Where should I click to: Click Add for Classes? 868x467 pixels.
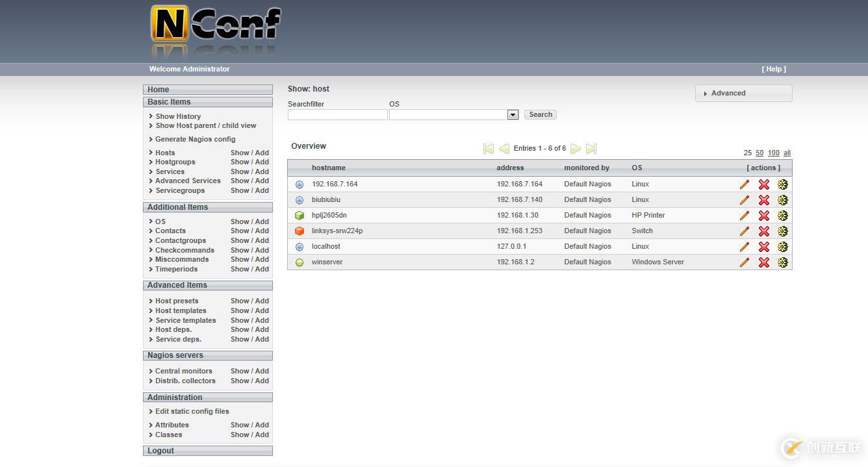[x=262, y=435]
